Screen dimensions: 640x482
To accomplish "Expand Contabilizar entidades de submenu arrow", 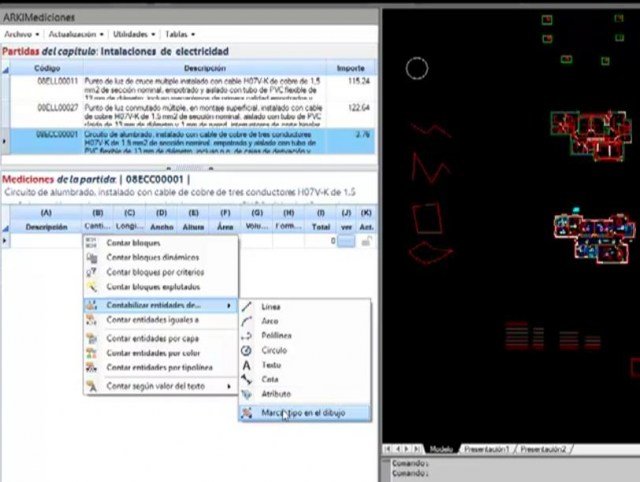I will pyautogui.click(x=229, y=305).
